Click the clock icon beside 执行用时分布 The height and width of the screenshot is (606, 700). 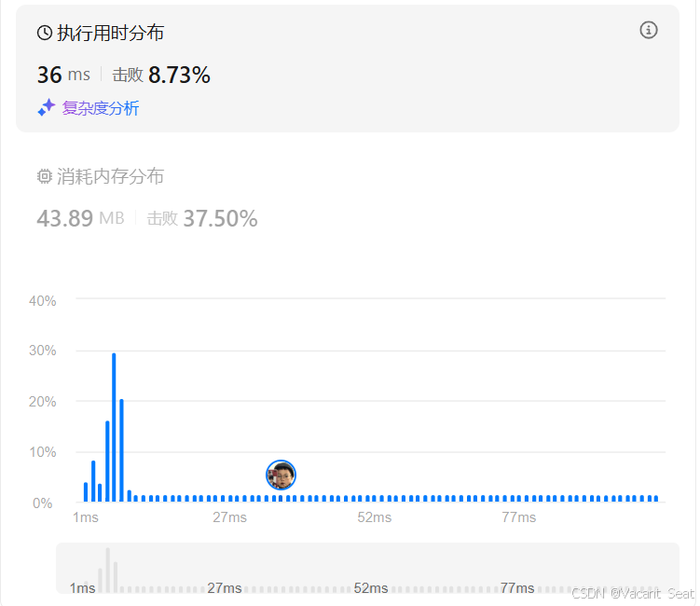tap(44, 33)
